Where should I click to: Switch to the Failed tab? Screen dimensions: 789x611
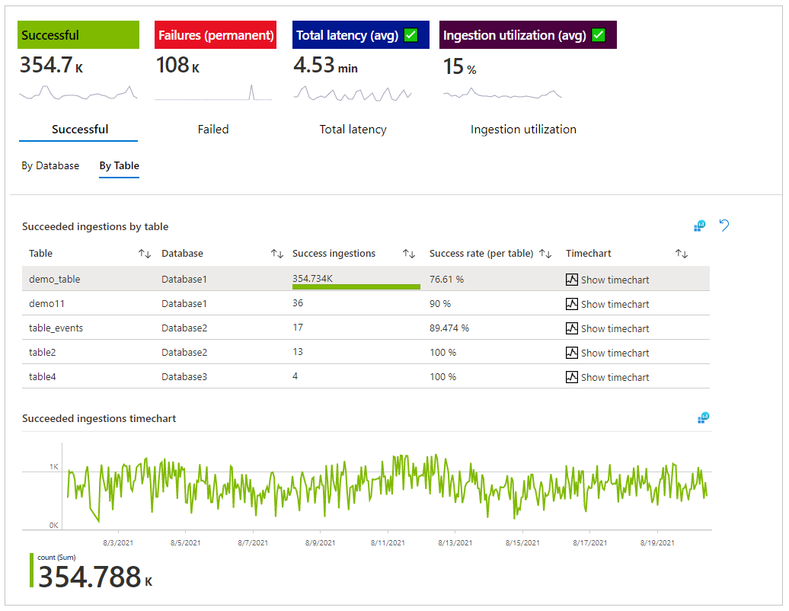(213, 129)
